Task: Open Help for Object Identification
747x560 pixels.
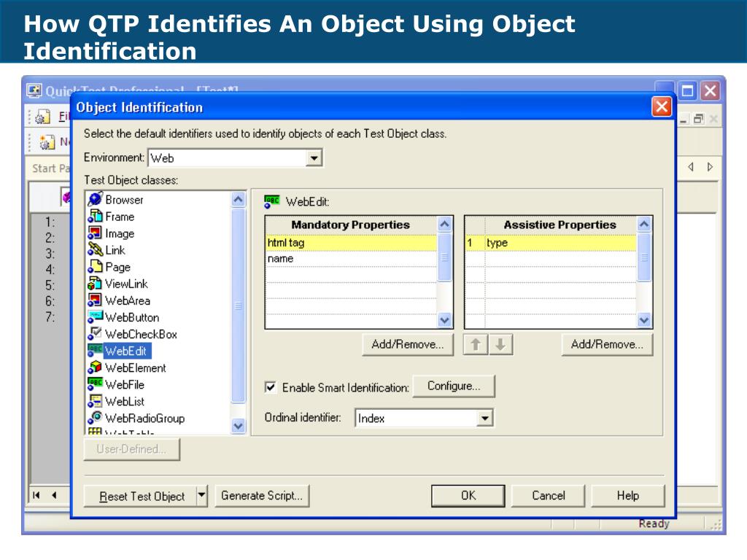Action: click(628, 496)
